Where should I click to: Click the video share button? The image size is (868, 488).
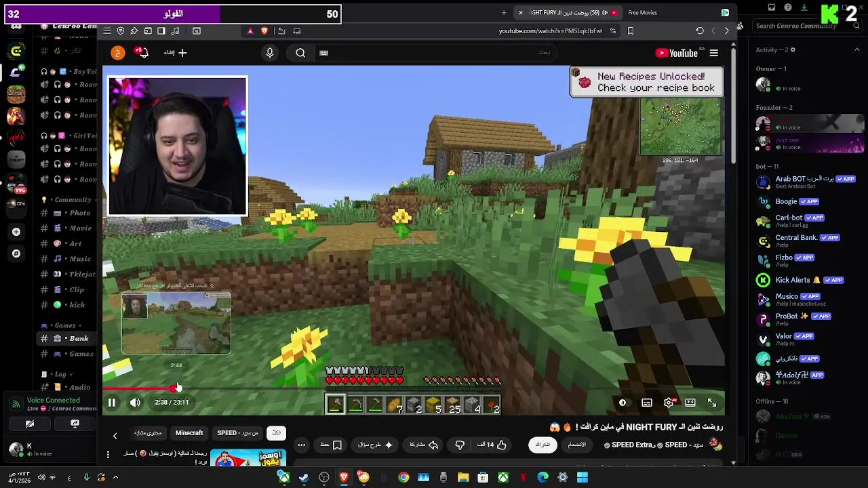tap(424, 445)
